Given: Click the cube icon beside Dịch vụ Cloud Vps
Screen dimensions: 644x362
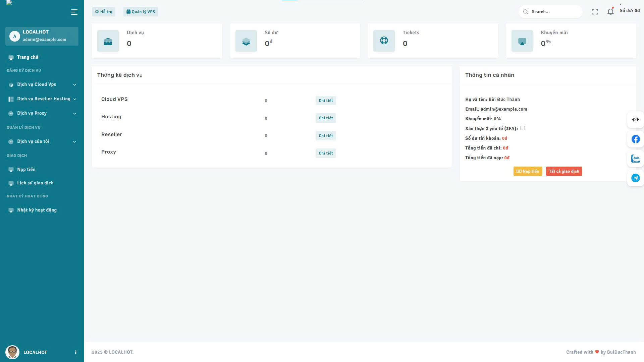Looking at the screenshot, I should [x=11, y=85].
